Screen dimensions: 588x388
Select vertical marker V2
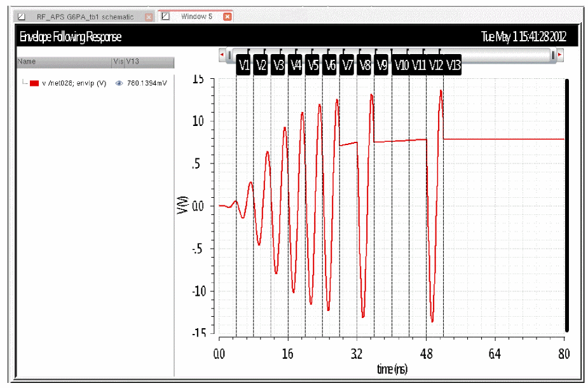coord(261,66)
